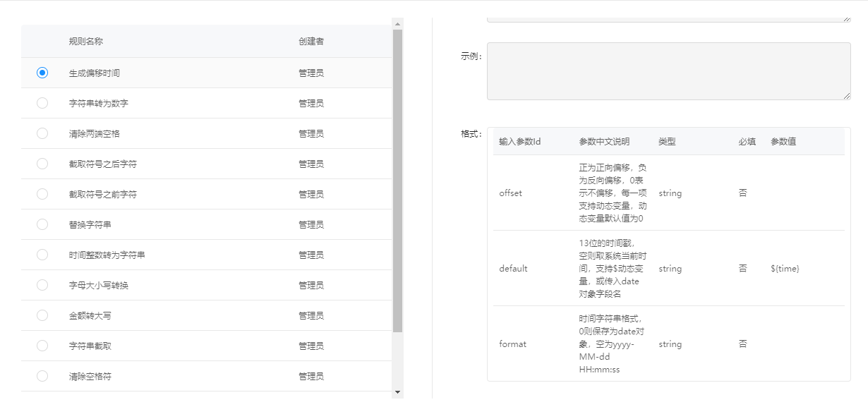Choose 时间整数转为字符串 radio button

[x=42, y=255]
